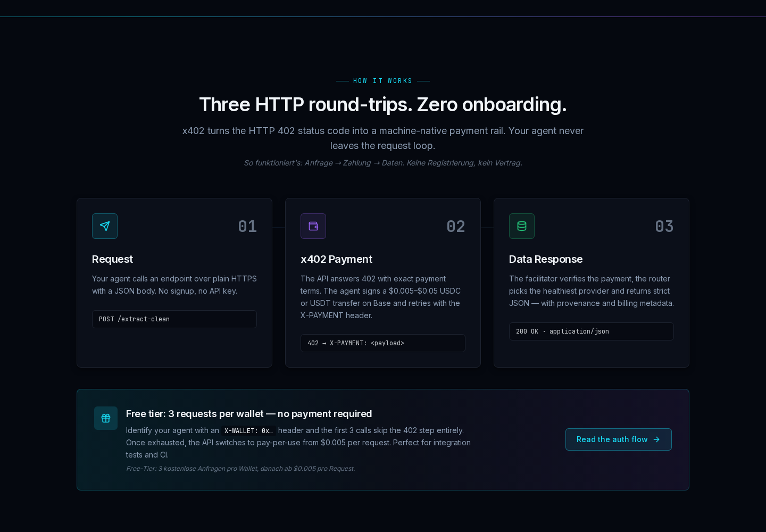Click the Free tier: 3 requests per wallet heading
The image size is (766, 532).
249,414
